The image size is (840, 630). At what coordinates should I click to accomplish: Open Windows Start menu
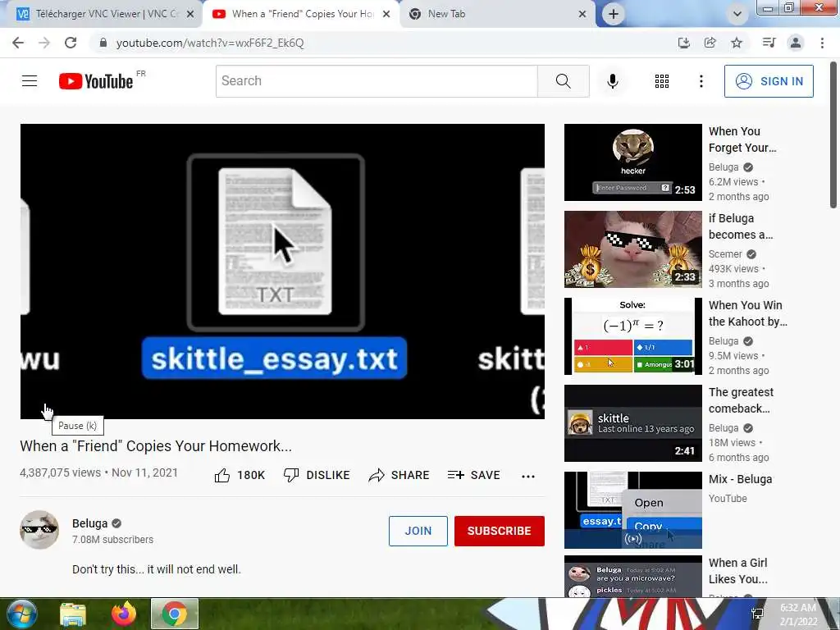click(21, 614)
